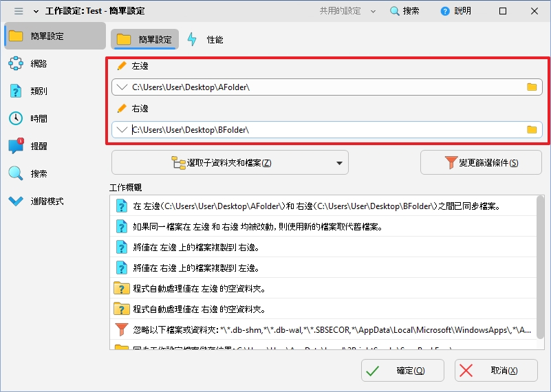Image resolution: width=551 pixels, height=392 pixels.
Task: Expand the 右邊 path history dropdown
Action: [122, 130]
